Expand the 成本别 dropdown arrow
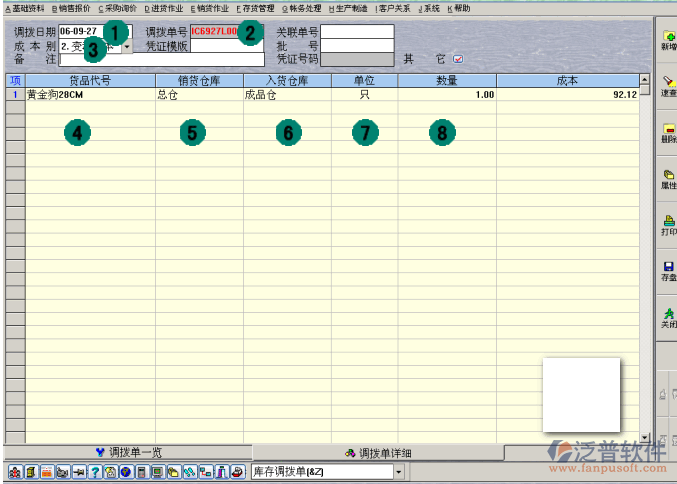 [x=127, y=46]
